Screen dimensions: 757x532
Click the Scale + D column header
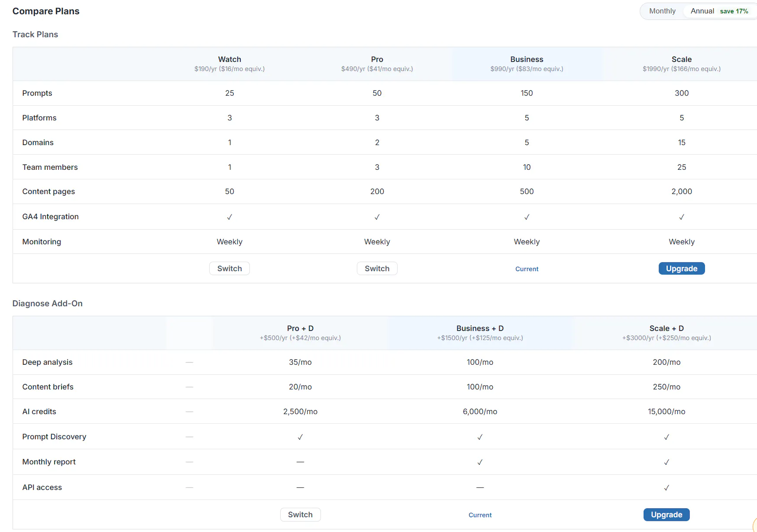point(666,328)
